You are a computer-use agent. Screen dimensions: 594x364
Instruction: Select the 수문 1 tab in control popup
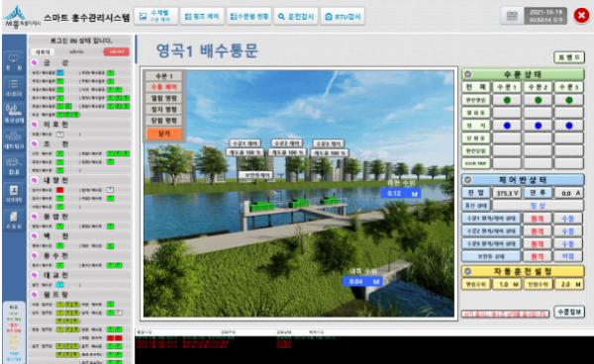pos(164,76)
